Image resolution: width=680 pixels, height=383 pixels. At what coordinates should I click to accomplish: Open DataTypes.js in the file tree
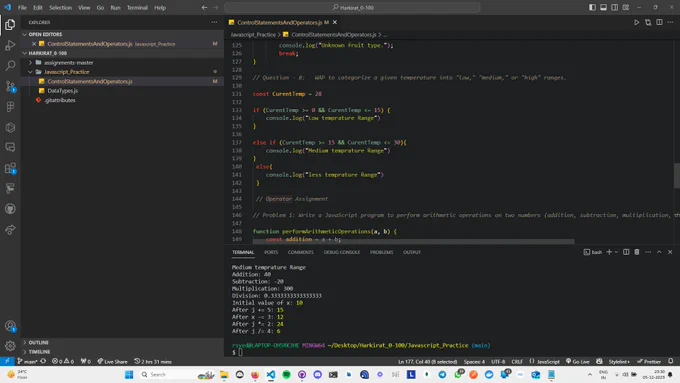click(62, 91)
